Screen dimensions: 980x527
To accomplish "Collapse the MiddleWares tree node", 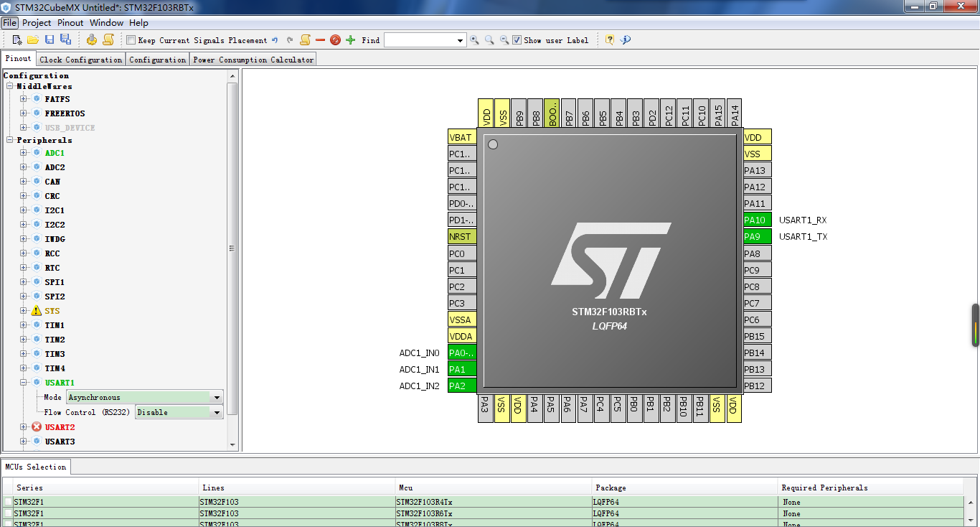I will click(x=10, y=86).
